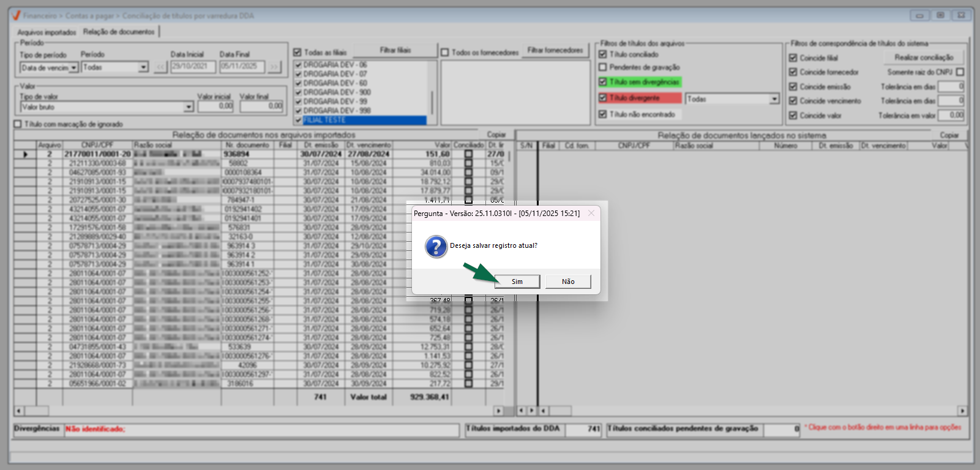Uncheck DROGARIA DEV - 900 in the filial list
This screenshot has width=980, height=470.
pyautogui.click(x=299, y=92)
